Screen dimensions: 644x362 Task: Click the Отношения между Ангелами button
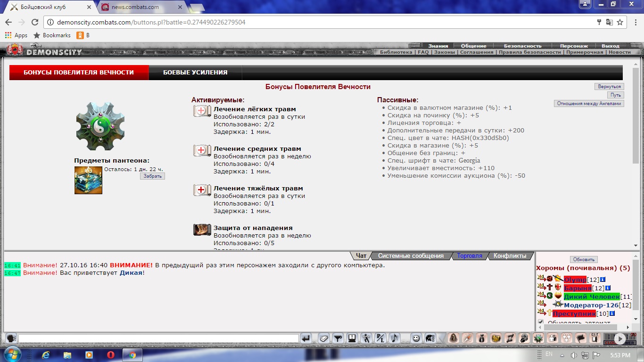point(589,104)
